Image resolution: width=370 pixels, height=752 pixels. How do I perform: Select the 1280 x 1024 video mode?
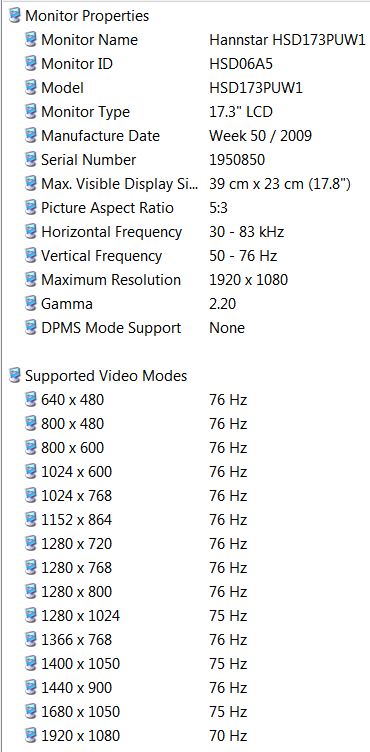click(185, 615)
